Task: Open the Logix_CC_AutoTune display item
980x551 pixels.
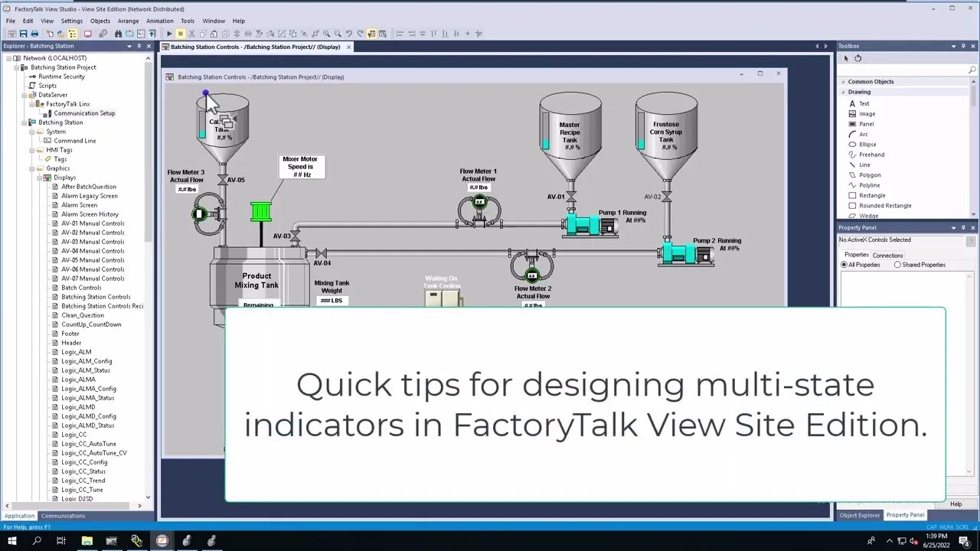Action: [x=89, y=444]
